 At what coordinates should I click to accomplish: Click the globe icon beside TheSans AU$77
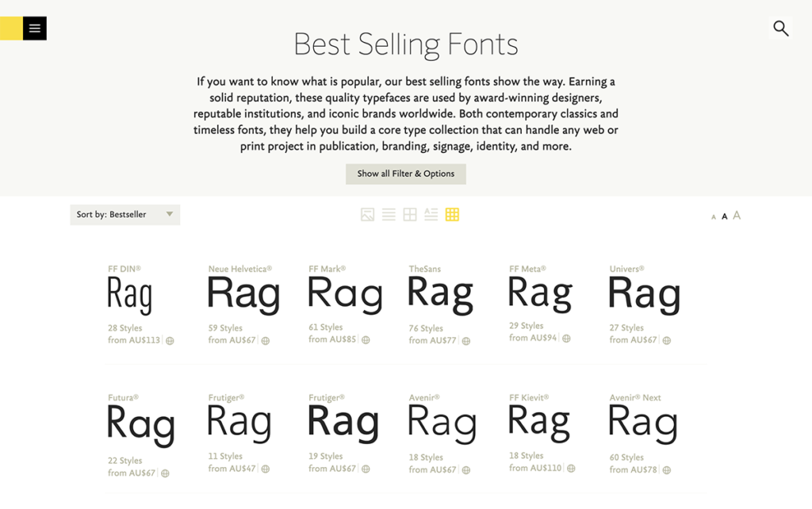coord(466,341)
